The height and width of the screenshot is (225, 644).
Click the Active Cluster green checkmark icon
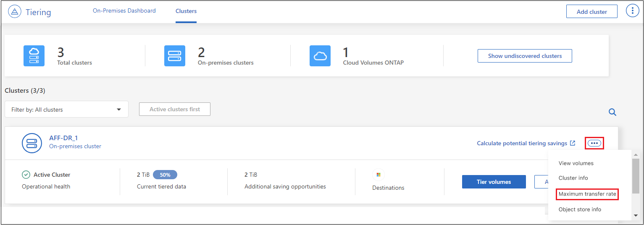[26, 175]
